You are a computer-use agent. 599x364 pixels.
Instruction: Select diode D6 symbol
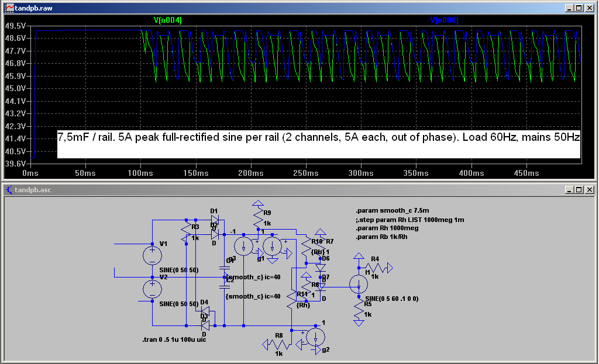(321, 268)
